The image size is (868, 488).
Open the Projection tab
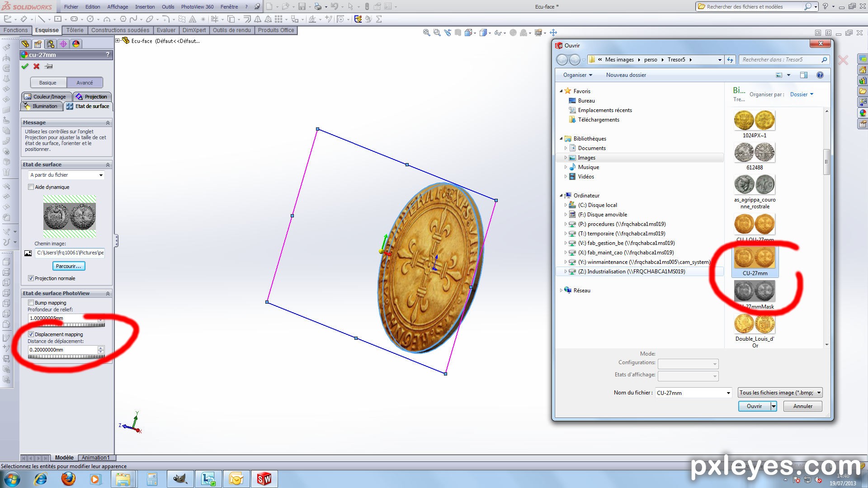point(92,97)
